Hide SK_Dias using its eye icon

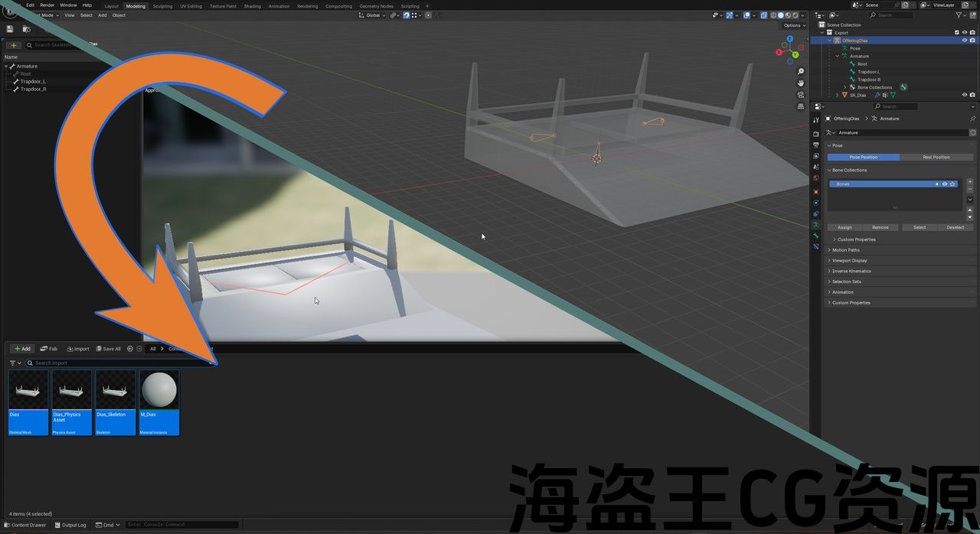click(x=964, y=95)
